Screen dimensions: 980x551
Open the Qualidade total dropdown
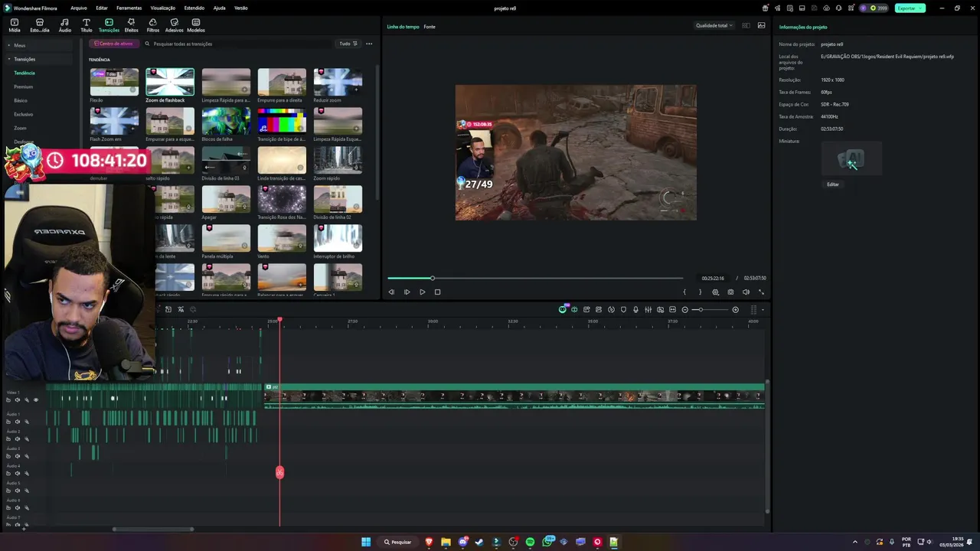[714, 25]
